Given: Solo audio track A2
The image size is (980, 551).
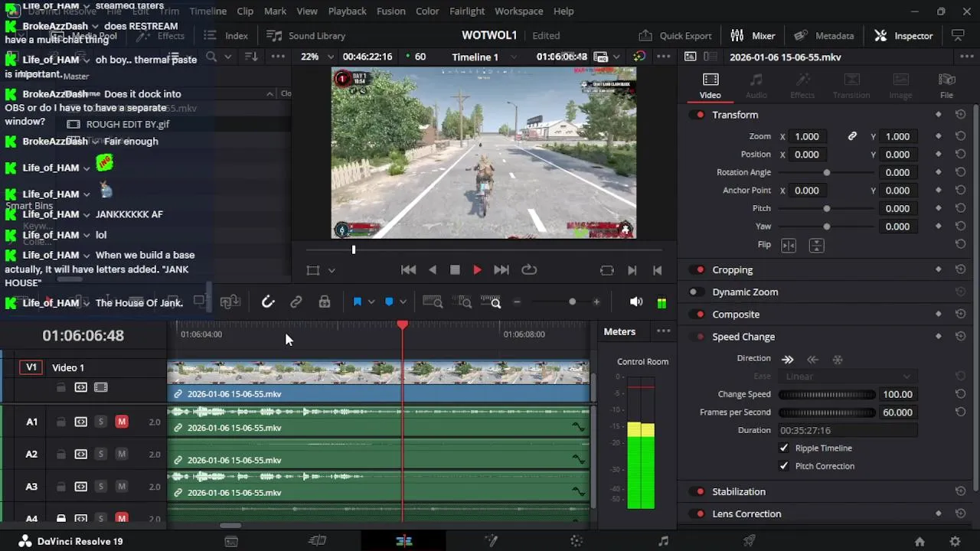Looking at the screenshot, I should point(100,455).
